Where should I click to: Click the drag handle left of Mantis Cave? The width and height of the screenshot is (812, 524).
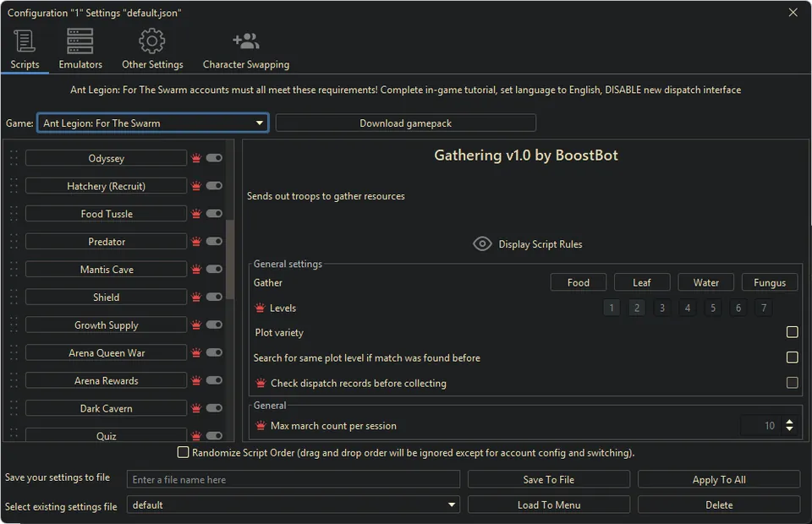coord(14,269)
